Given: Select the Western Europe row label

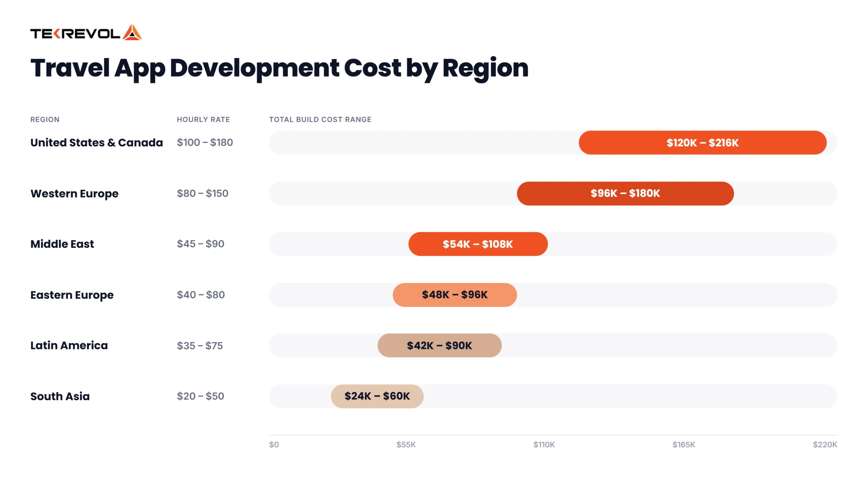Looking at the screenshot, I should (x=74, y=194).
